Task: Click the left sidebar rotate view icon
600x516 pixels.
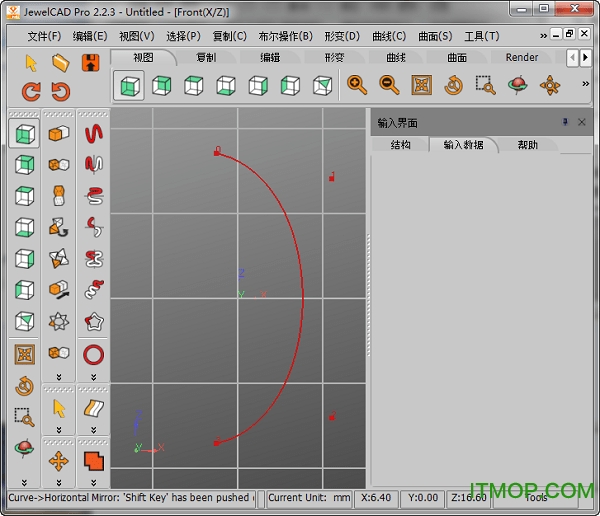Action: point(24,386)
